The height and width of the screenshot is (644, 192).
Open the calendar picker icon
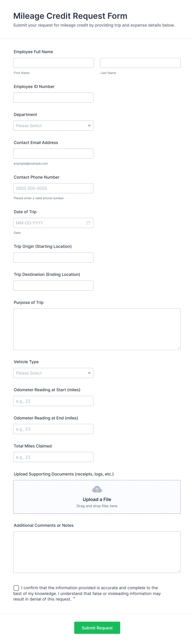tap(89, 223)
